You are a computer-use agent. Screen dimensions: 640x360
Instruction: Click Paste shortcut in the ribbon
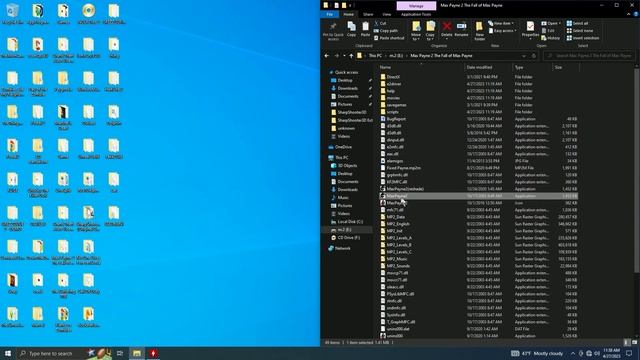(x=389, y=38)
